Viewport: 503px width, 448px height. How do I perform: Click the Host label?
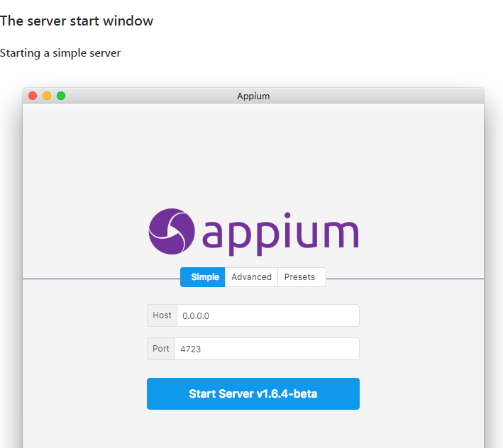point(162,315)
